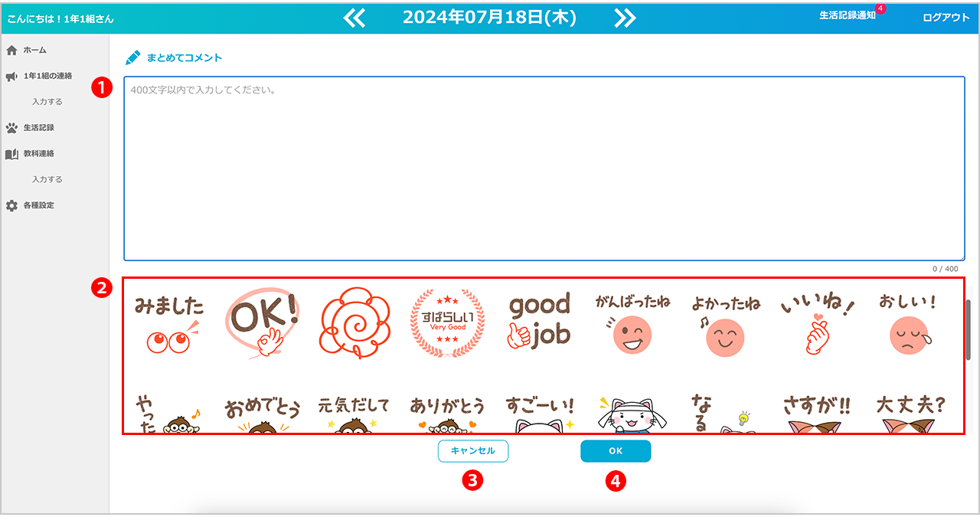Open 生活記録 in the sidebar
The image size is (980, 517).
(x=38, y=128)
